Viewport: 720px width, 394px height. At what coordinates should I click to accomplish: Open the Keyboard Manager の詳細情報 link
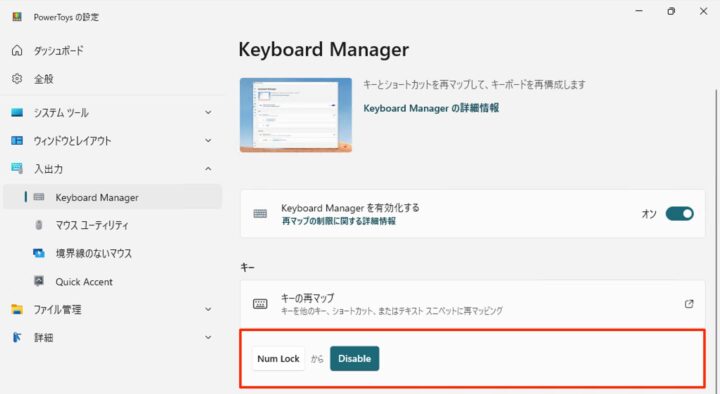click(x=431, y=108)
